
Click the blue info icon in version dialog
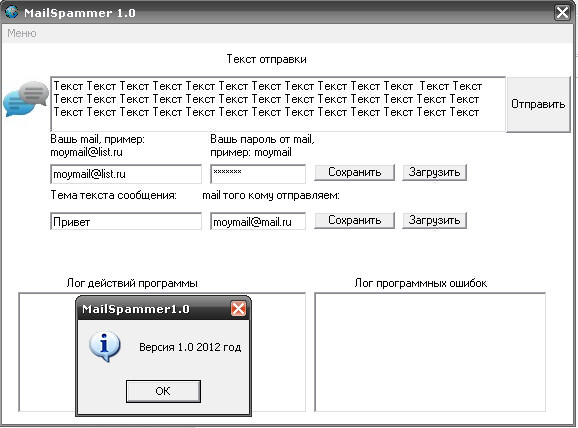[105, 346]
